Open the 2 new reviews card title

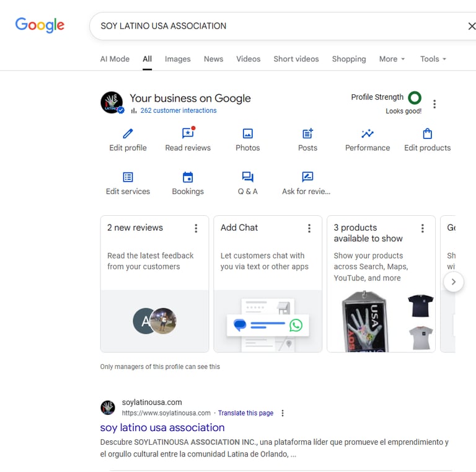pyautogui.click(x=135, y=228)
